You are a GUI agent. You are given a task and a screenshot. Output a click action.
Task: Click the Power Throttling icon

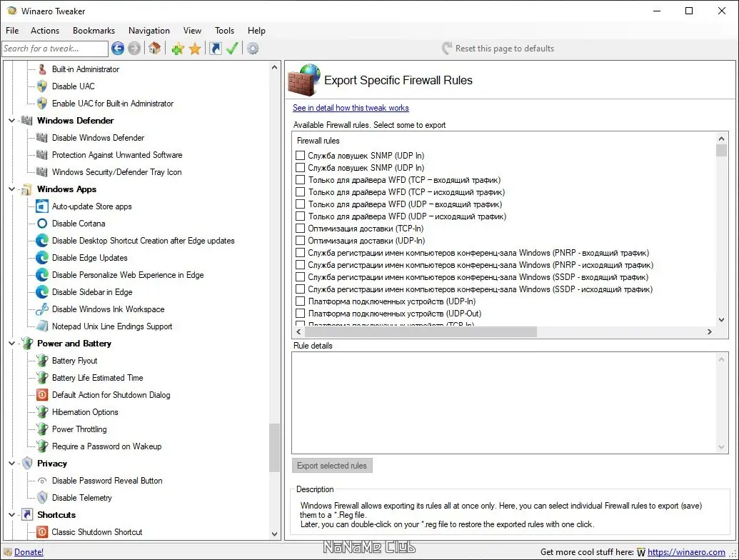[x=42, y=429]
